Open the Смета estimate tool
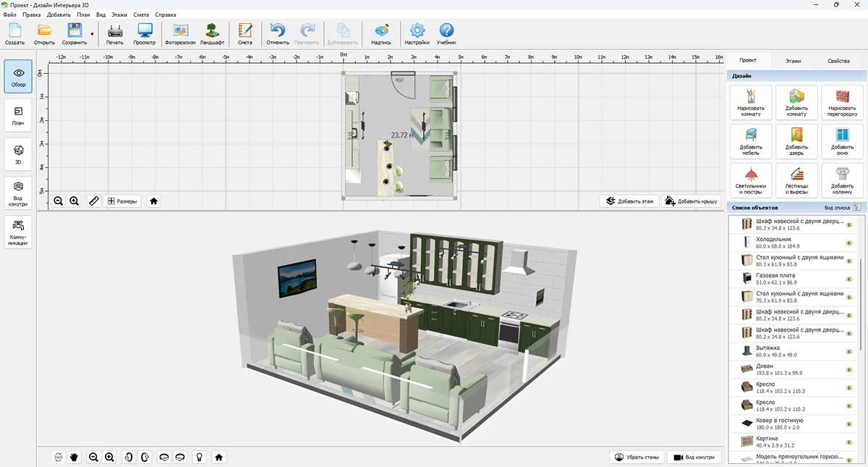The height and width of the screenshot is (467, 868). tap(245, 33)
